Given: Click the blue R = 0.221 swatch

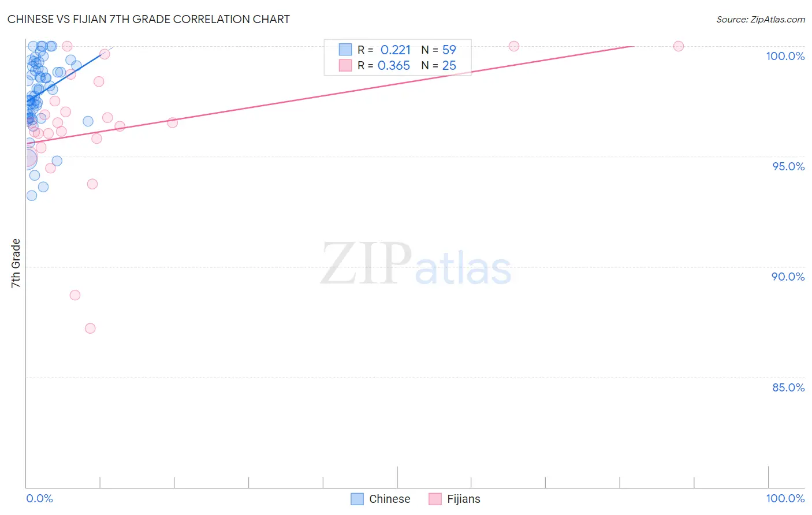Looking at the screenshot, I should coord(345,50).
